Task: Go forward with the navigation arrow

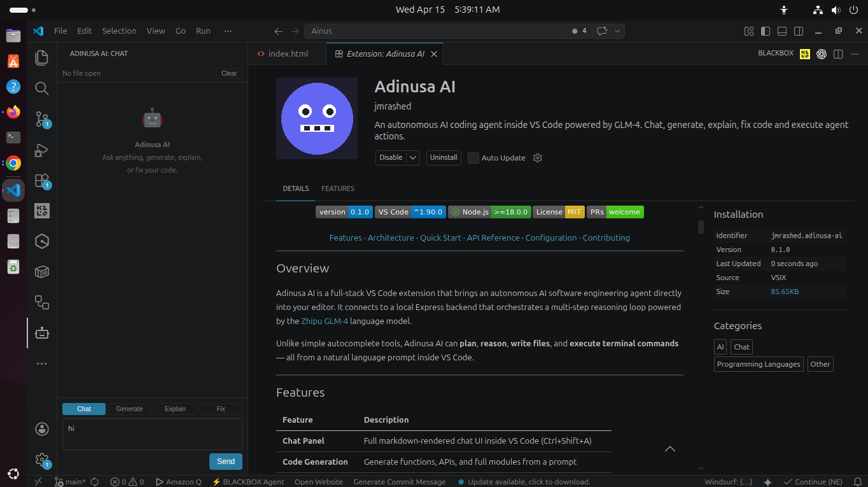Action: point(295,31)
